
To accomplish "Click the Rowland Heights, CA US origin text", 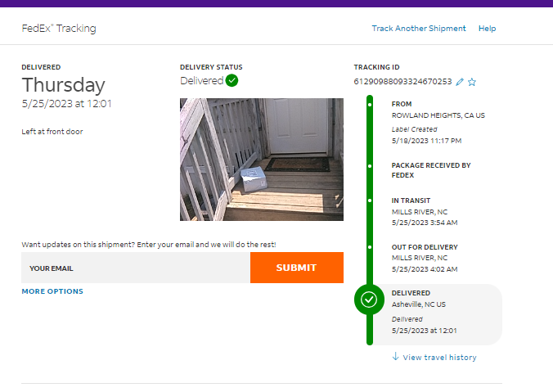I will tap(438, 115).
